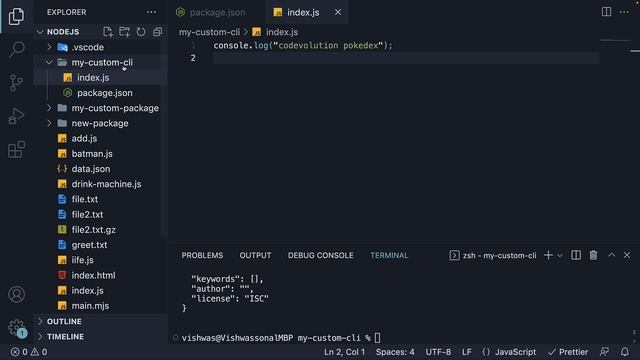Open file.txt in the Explorer
This screenshot has width=640, height=360.
point(100,199)
